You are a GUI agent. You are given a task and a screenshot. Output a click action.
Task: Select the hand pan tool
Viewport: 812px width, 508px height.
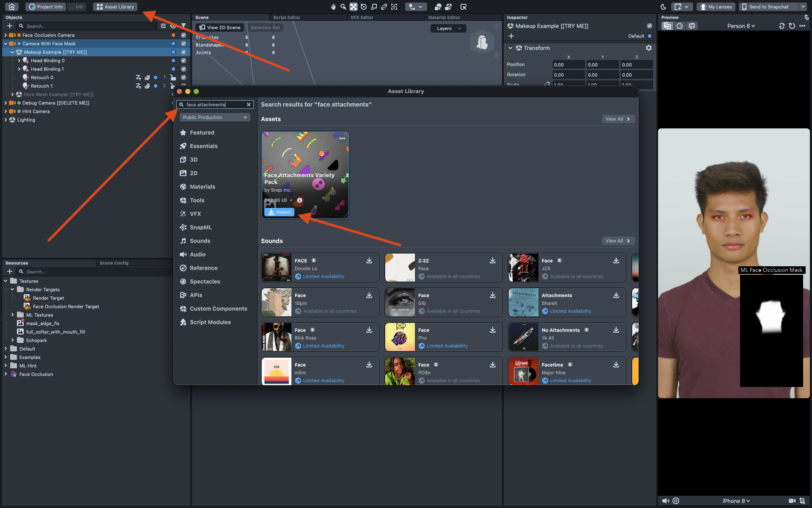333,7
